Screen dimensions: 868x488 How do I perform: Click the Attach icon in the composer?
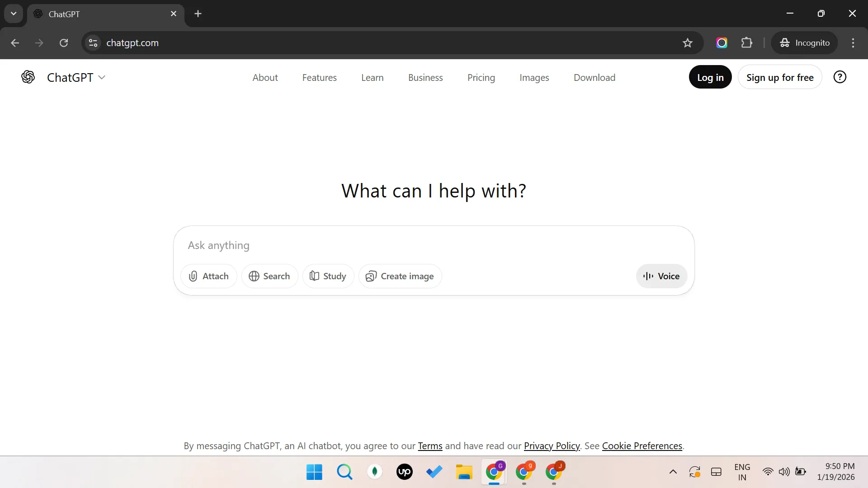(x=193, y=276)
